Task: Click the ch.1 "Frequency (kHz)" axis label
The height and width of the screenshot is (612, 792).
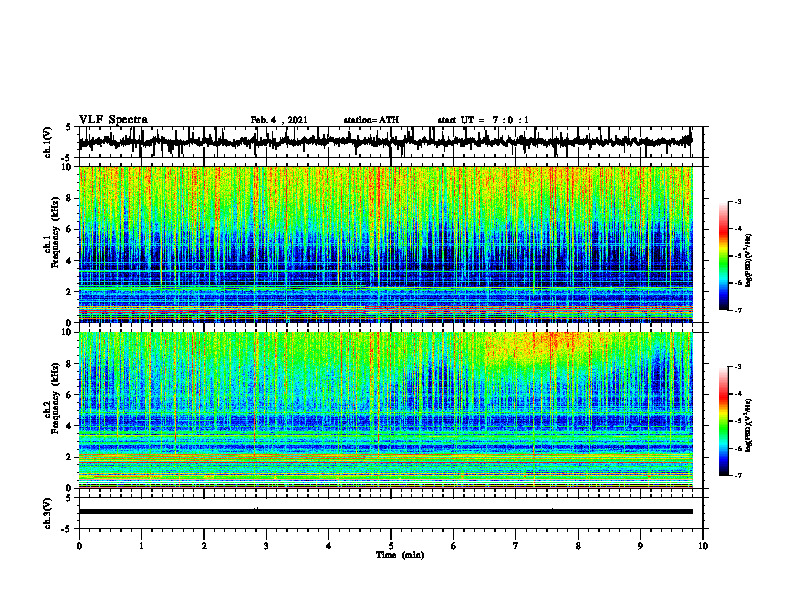Action: [x=55, y=230]
